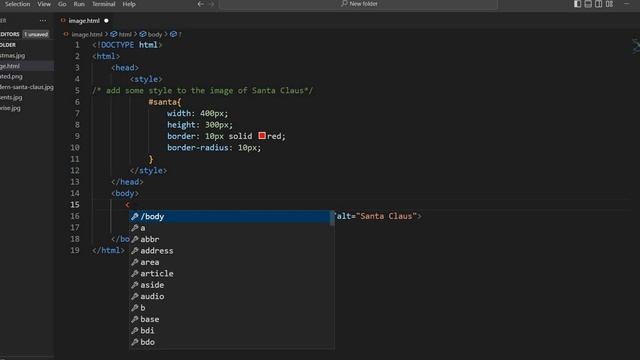Open explorer more actions ellipsis
Image resolution: width=640 pixels, height=360 pixels.
[43, 20]
